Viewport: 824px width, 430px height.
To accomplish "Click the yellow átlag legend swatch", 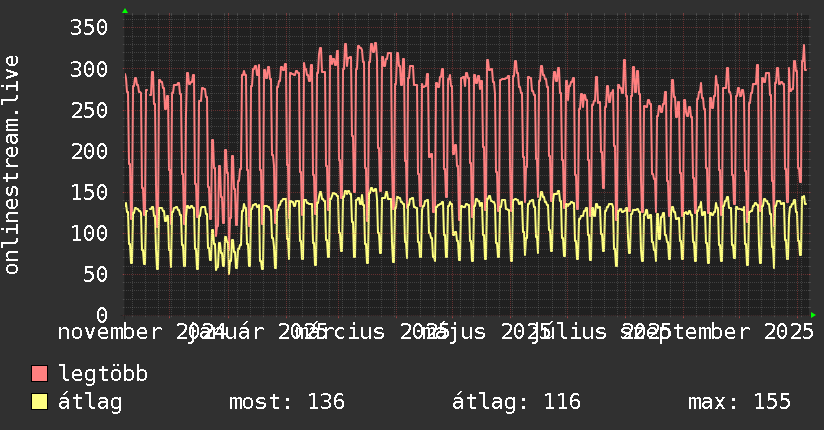I will coord(39,401).
